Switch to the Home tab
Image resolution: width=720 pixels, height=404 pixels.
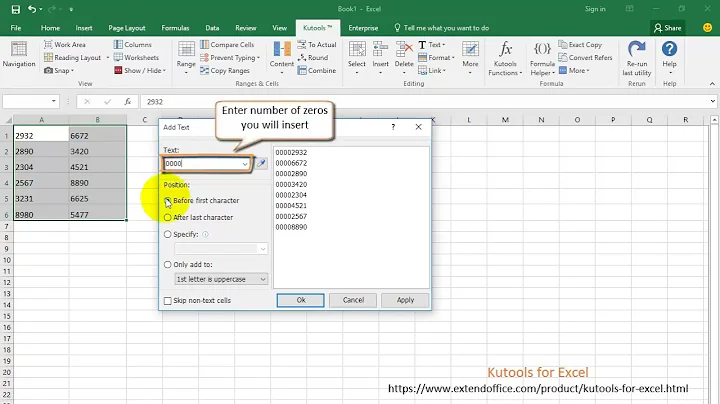click(51, 28)
